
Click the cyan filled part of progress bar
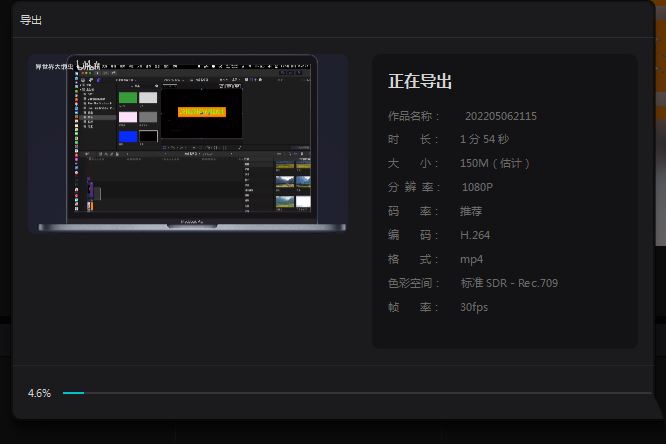(73, 394)
